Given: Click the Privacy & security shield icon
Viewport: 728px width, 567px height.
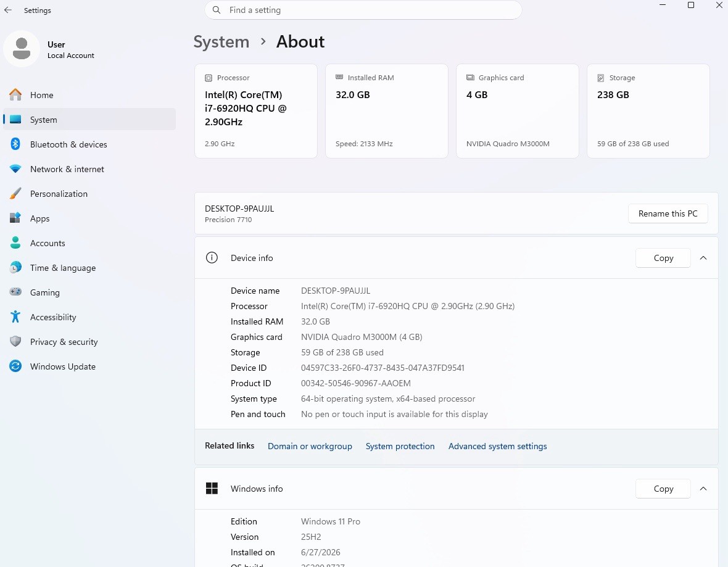Looking at the screenshot, I should [x=15, y=341].
